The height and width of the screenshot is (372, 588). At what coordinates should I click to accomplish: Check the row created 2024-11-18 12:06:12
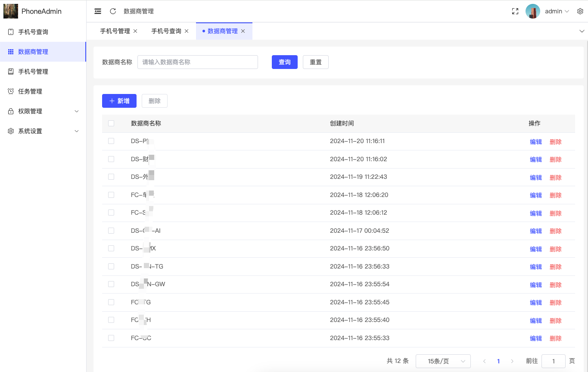tap(111, 213)
